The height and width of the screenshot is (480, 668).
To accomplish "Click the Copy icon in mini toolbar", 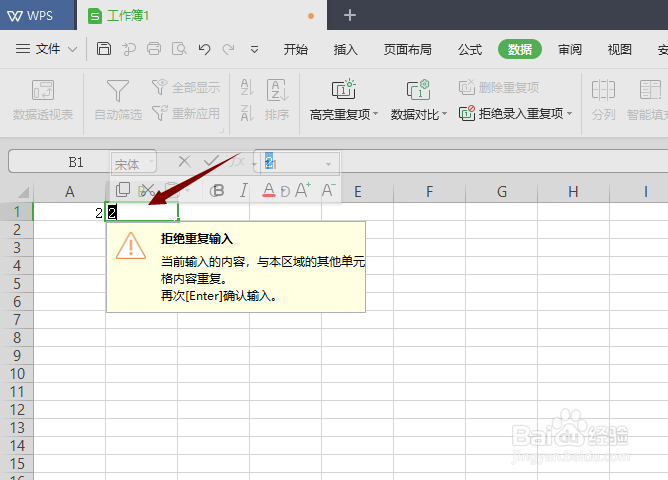I will click(x=123, y=189).
